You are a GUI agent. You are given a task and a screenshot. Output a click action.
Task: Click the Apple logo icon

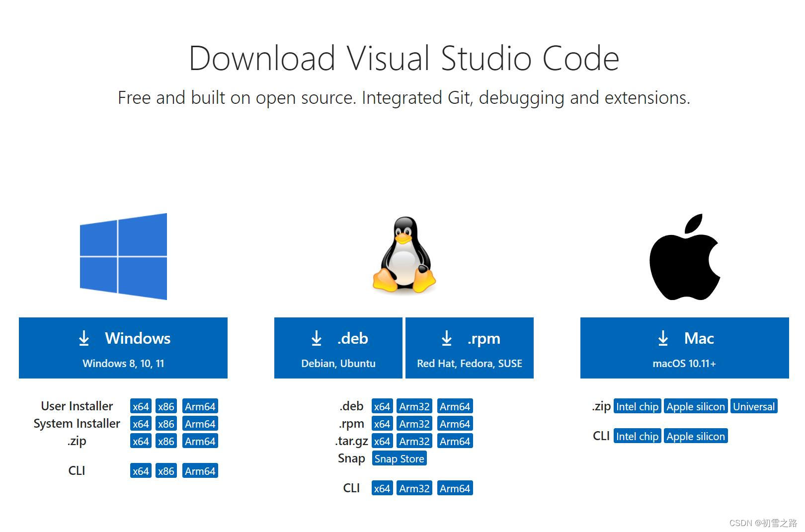[x=685, y=257]
